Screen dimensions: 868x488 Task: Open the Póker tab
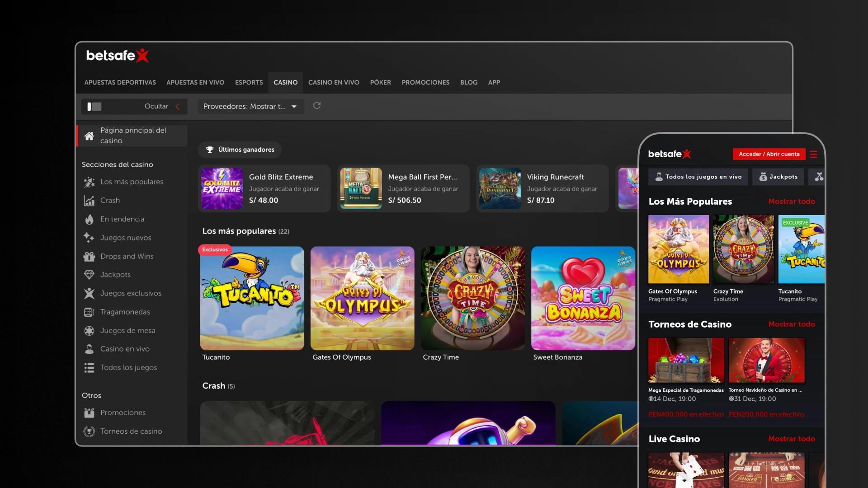coord(380,82)
